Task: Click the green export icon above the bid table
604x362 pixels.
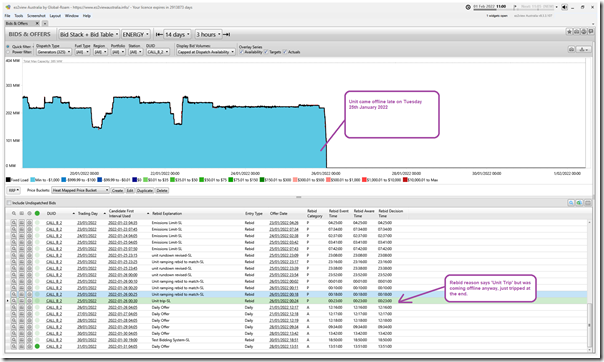Action: point(579,203)
